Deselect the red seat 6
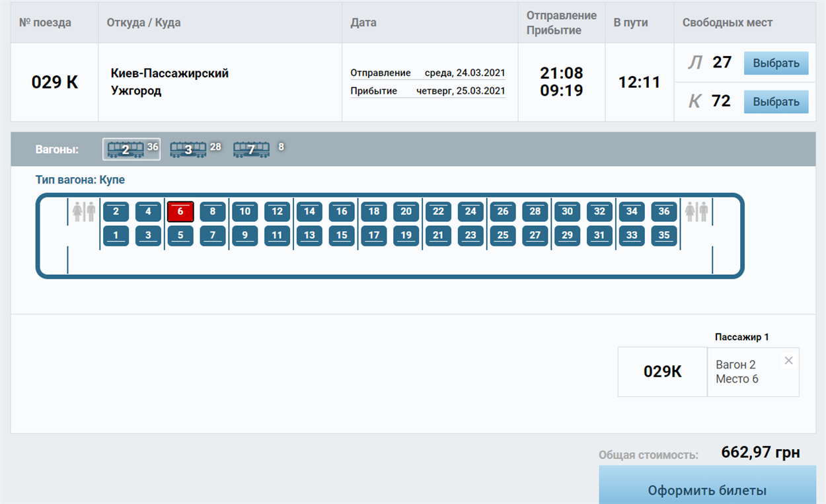 pyautogui.click(x=180, y=211)
